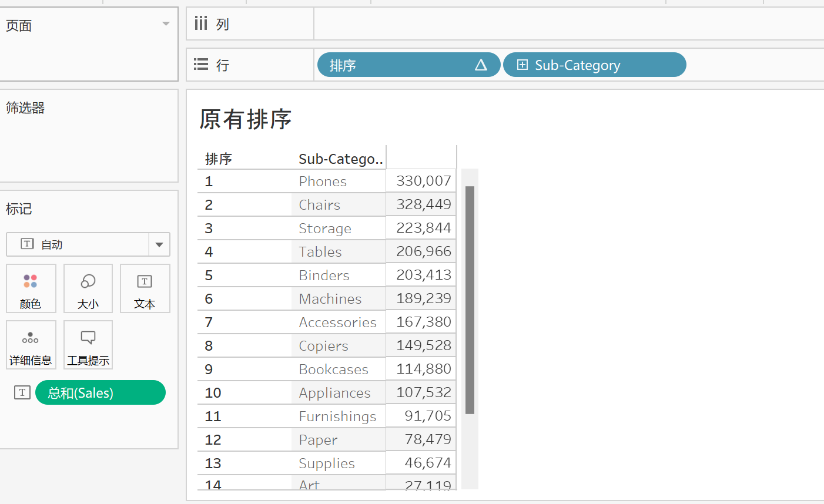The width and height of the screenshot is (824, 504).
Task: Click the Phones row label
Action: [x=323, y=181]
